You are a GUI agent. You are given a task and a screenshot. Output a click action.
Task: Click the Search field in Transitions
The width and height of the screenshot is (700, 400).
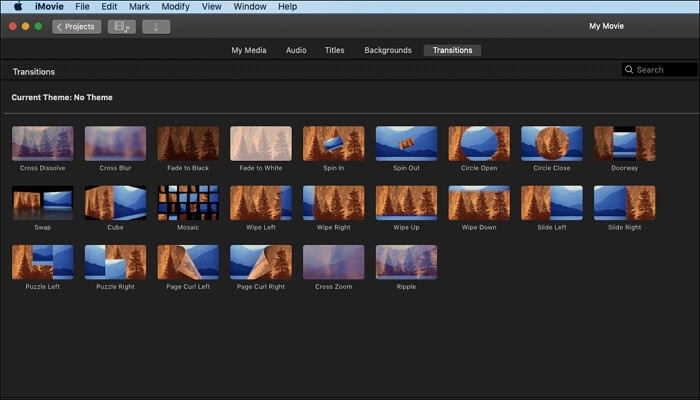tap(659, 70)
